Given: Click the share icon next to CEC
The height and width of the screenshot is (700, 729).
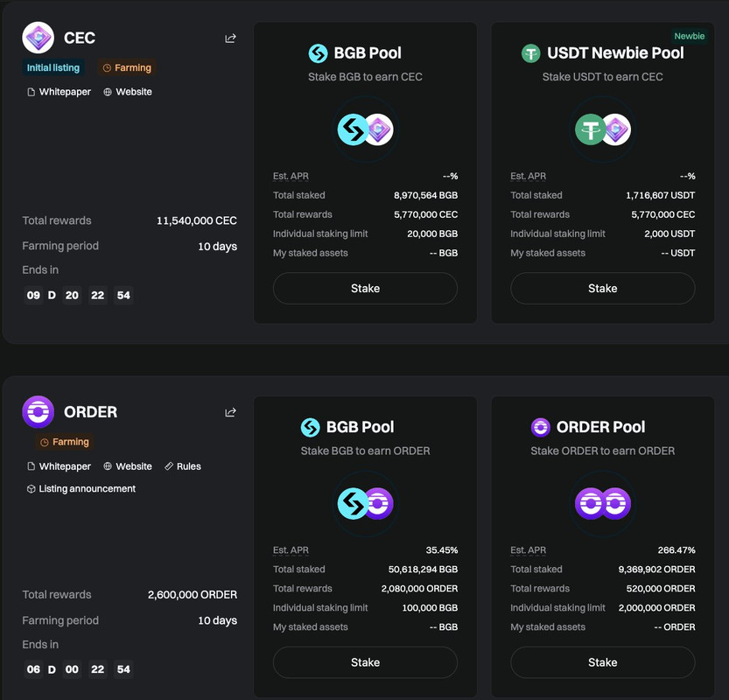Looking at the screenshot, I should point(230,38).
